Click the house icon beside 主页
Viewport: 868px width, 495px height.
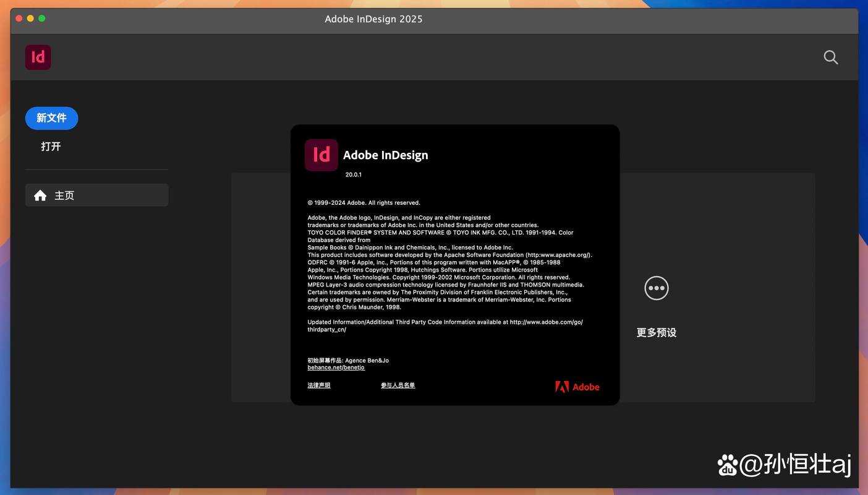(40, 196)
